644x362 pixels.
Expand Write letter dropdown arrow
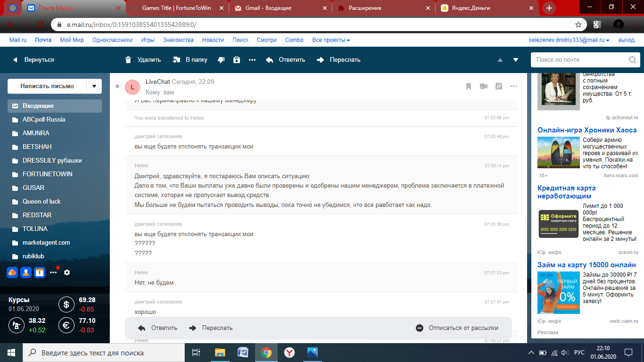pos(94,86)
